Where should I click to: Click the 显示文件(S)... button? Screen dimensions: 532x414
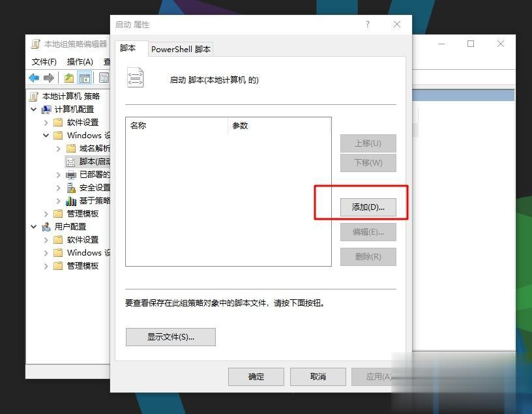171,337
